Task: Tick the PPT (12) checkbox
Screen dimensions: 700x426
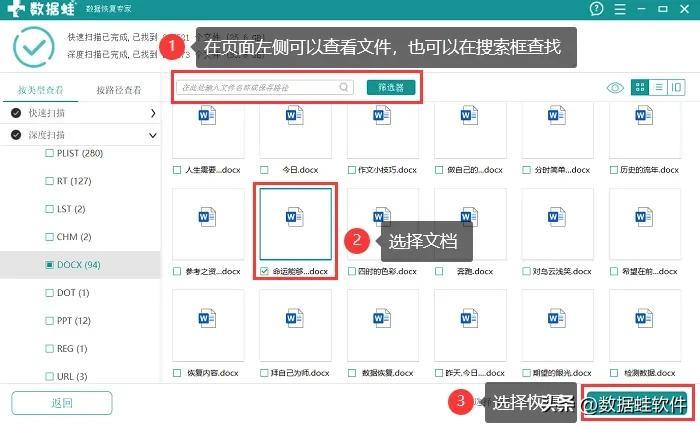Action: click(x=49, y=321)
